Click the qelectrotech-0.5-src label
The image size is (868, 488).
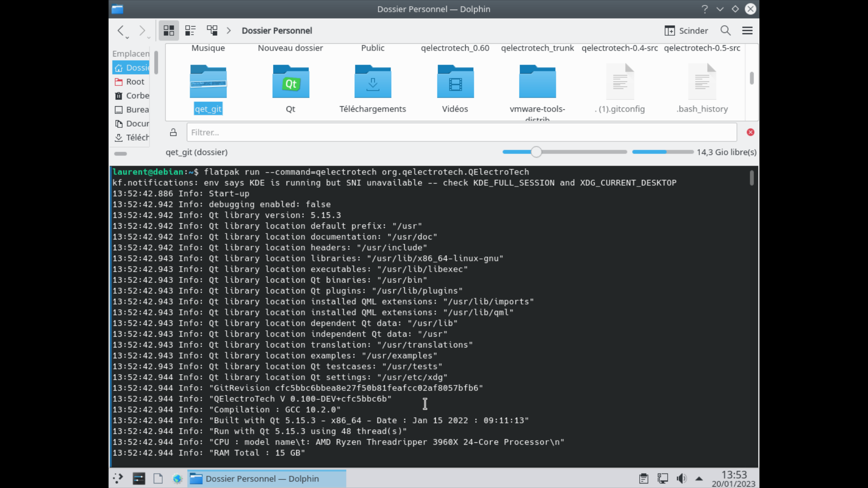click(702, 48)
